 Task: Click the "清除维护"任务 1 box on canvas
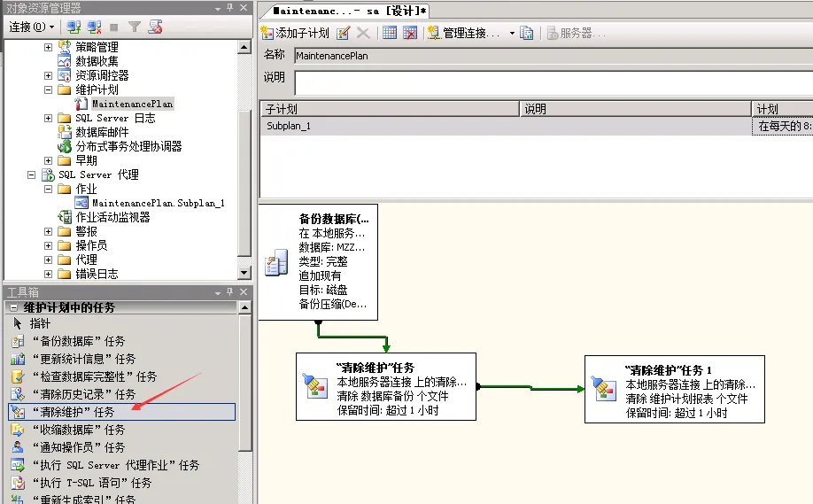point(675,390)
